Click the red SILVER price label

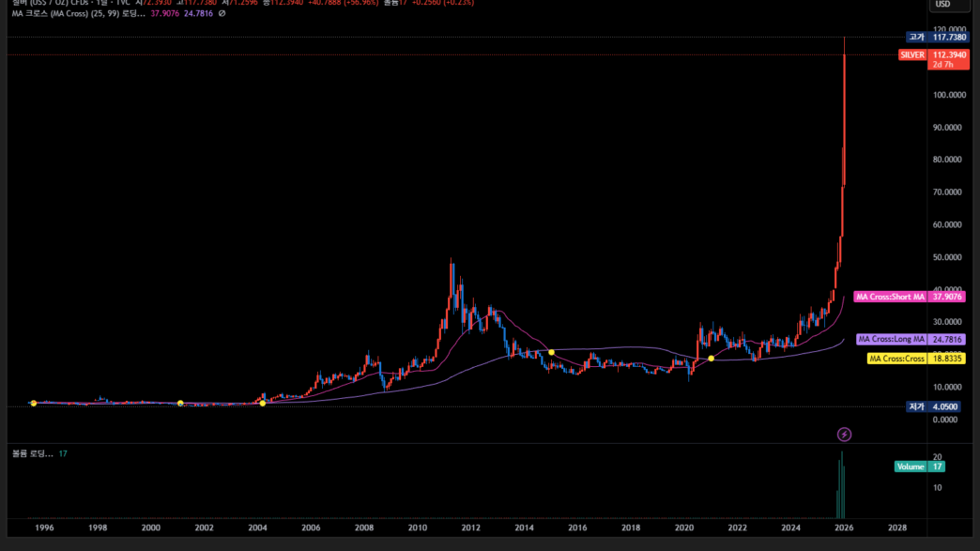coord(912,55)
